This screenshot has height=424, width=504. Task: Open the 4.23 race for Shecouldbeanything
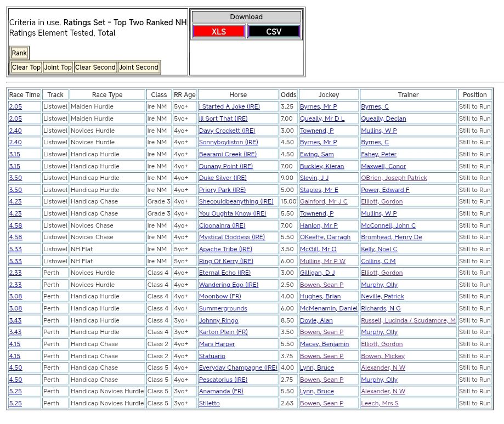click(15, 202)
